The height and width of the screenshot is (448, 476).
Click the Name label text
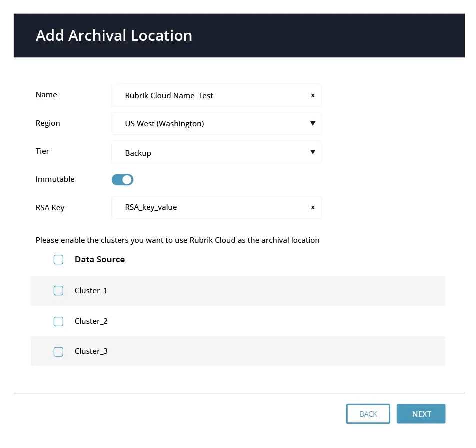coord(46,95)
